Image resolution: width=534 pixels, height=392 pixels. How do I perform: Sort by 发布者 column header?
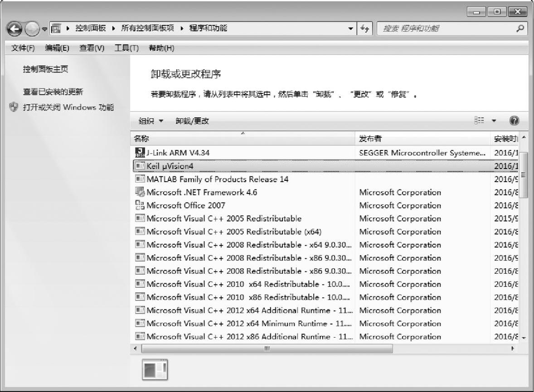[422, 139]
